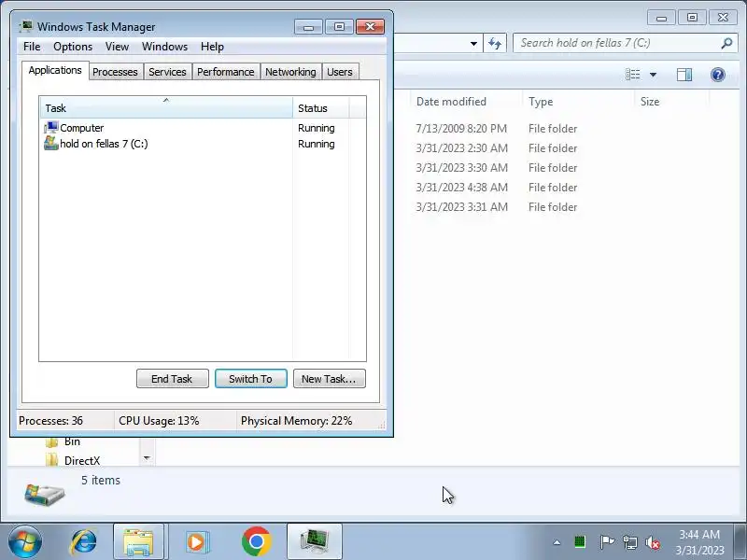Viewport: 747px width, 560px height.
Task: Maximize the Task Manager window
Action: [339, 27]
